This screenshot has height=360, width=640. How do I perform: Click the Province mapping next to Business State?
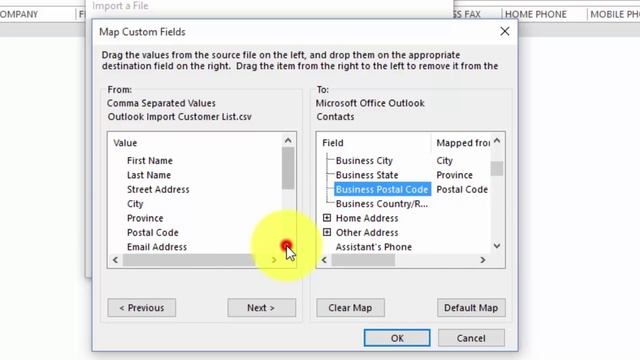[454, 175]
